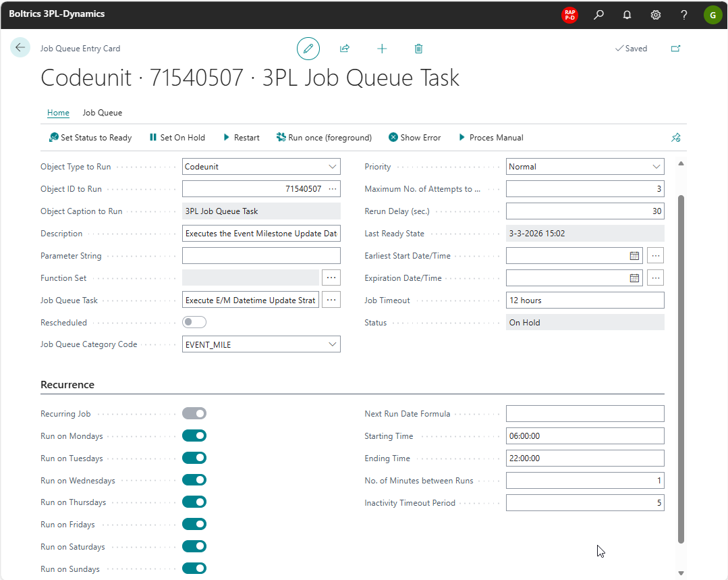728x580 pixels.
Task: Click the plus icon to create new
Action: [x=382, y=49]
